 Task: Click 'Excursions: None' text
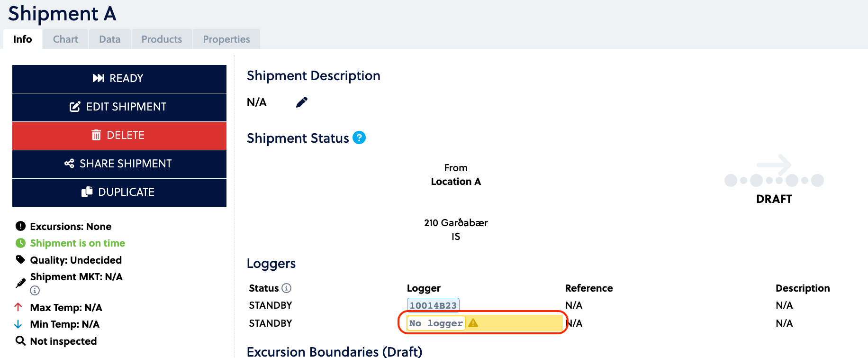[71, 227]
